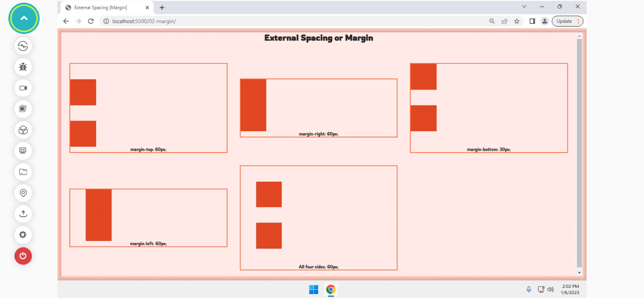644x298 pixels.
Task: Click the Chrome icon on the taskbar
Action: tap(331, 290)
